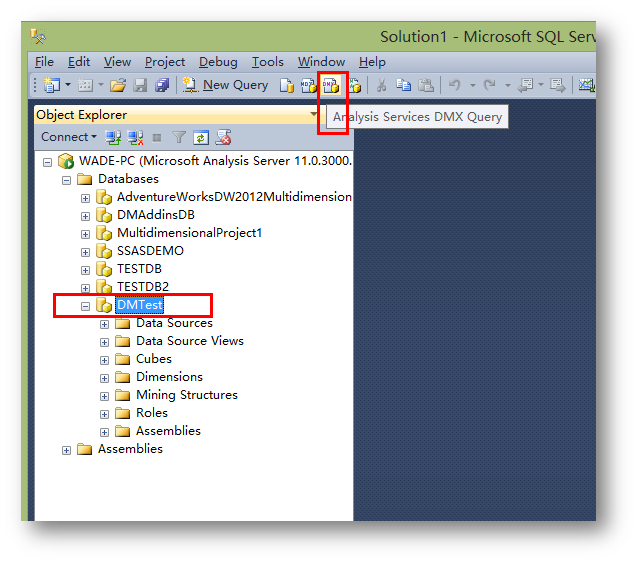Open the Help menu
Image resolution: width=638 pixels, height=563 pixels.
coord(372,62)
